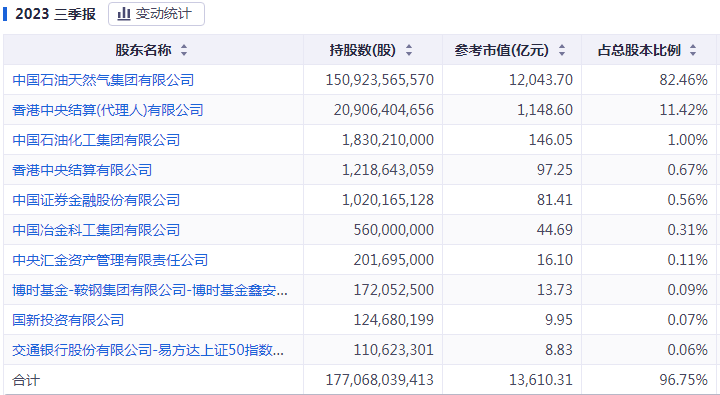Select total share count 177,068,039,413
The width and height of the screenshot is (720, 395).
(380, 380)
